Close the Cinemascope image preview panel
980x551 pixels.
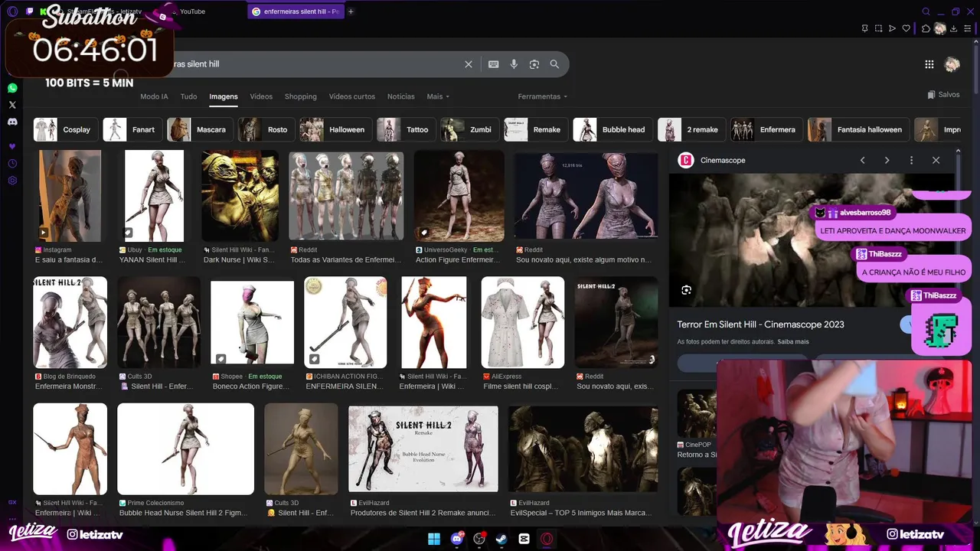pos(936,161)
